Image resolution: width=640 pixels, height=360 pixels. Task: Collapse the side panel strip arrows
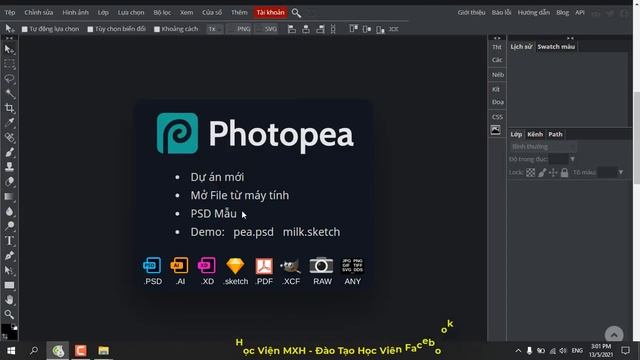click(497, 38)
